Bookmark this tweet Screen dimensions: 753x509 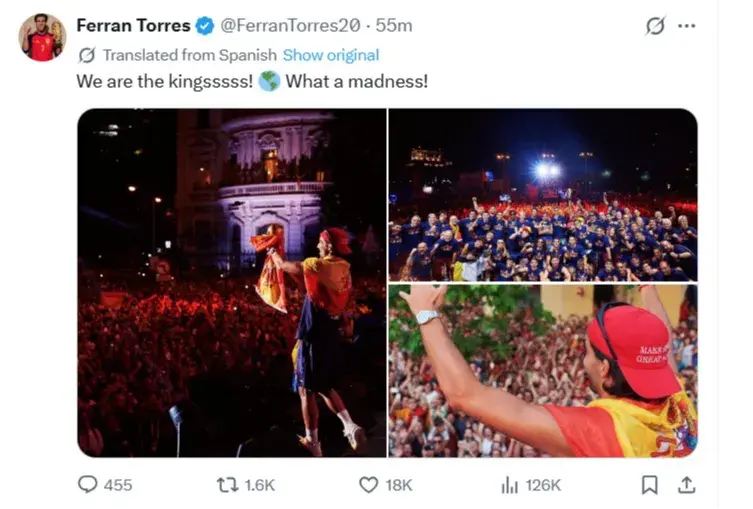(x=650, y=485)
